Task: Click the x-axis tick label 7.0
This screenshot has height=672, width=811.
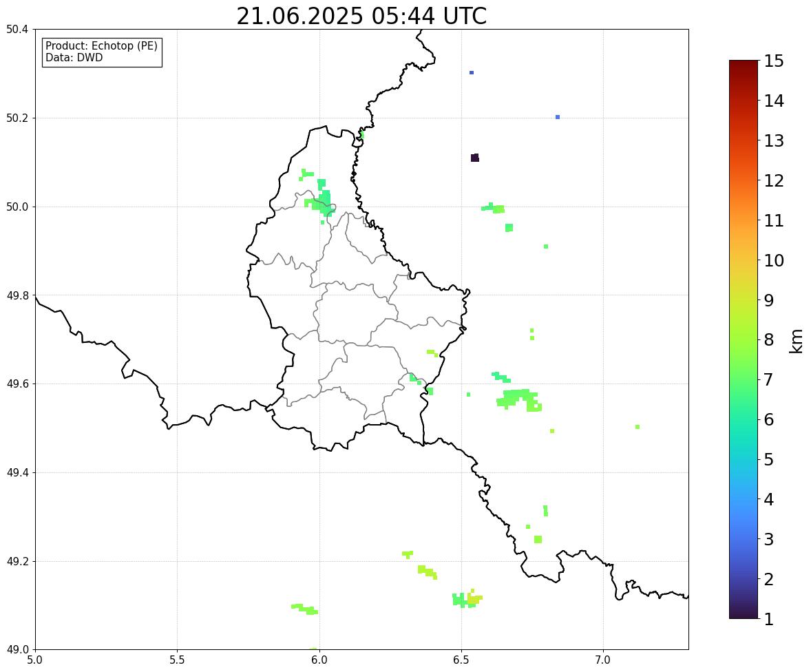Action: click(x=604, y=660)
